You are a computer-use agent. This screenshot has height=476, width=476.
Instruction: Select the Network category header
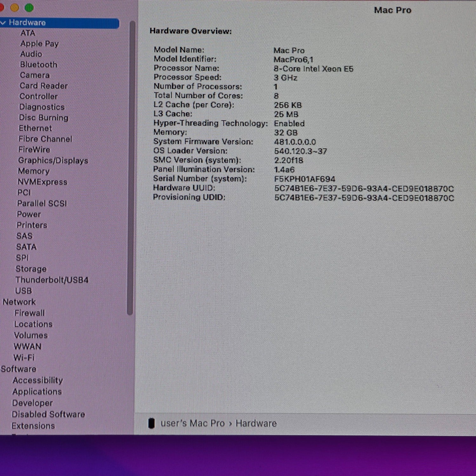(x=19, y=302)
